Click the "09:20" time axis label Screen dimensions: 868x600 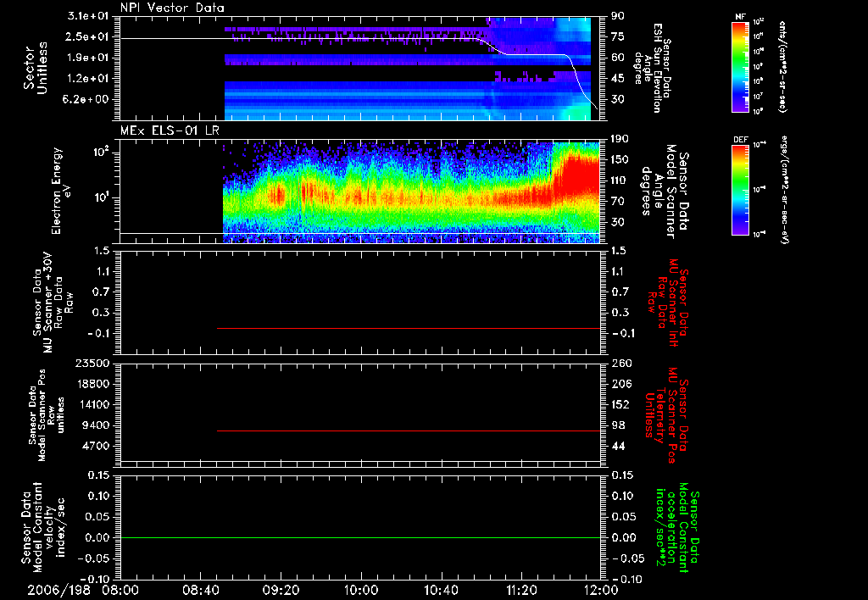tap(281, 591)
